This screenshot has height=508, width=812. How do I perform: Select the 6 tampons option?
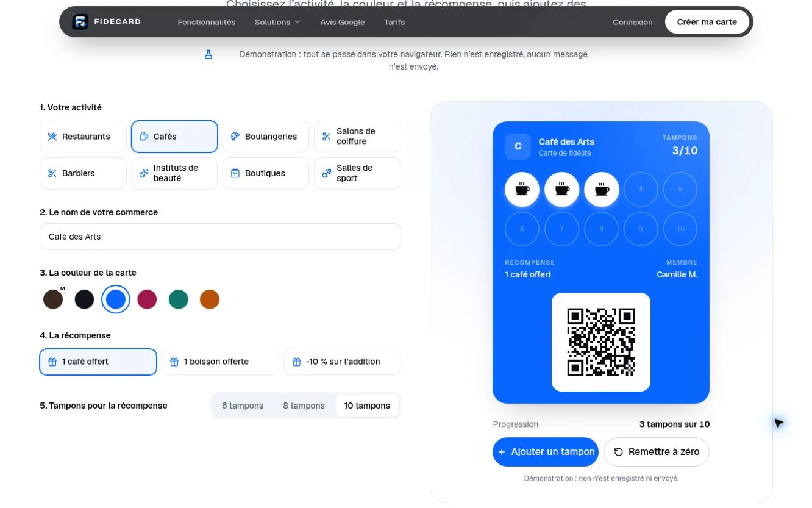243,406
